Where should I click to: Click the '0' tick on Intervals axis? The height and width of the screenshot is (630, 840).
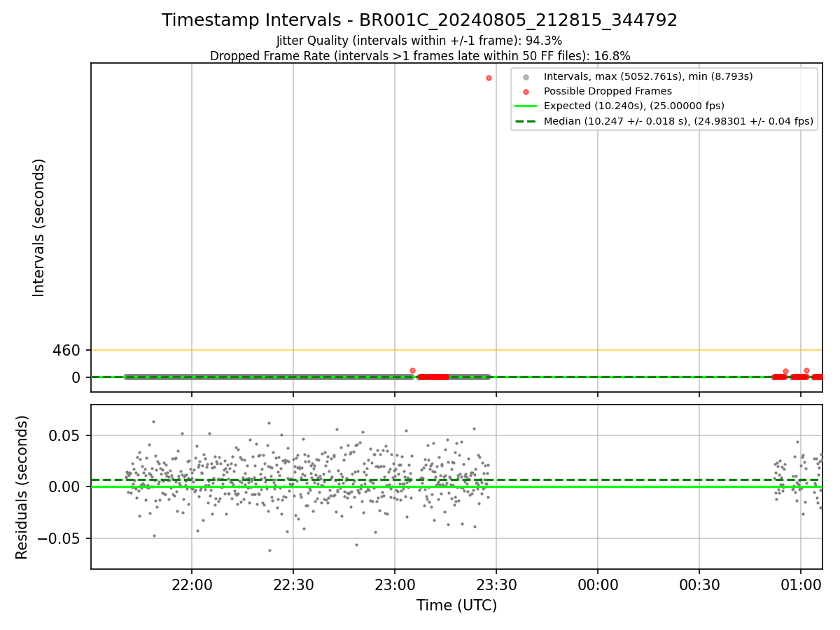pyautogui.click(x=76, y=377)
